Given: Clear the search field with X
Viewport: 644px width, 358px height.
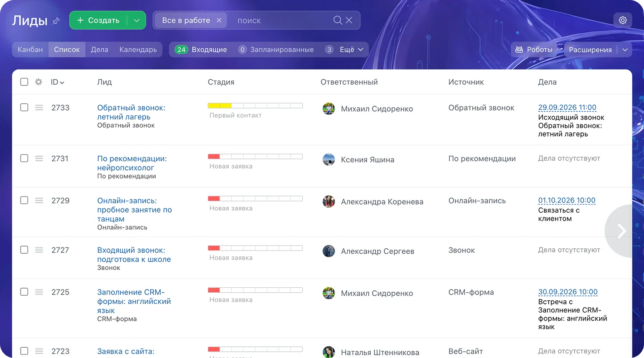Looking at the screenshot, I should click(x=349, y=20).
